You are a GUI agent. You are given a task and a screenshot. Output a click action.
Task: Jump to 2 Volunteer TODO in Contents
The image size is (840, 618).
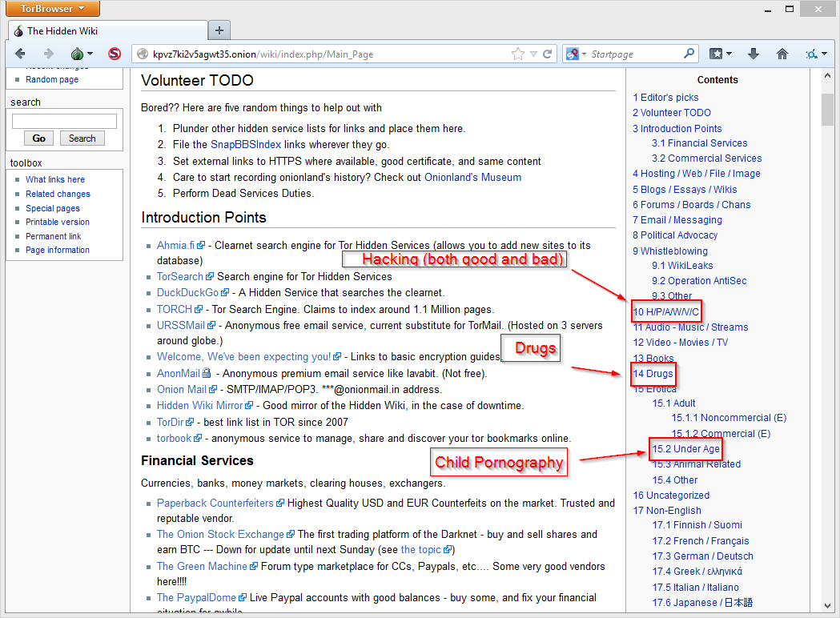(x=672, y=112)
